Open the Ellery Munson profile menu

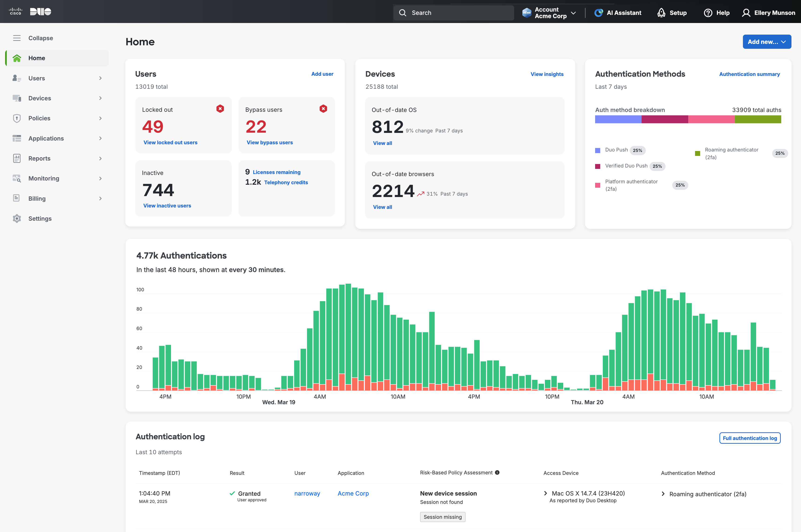click(768, 13)
